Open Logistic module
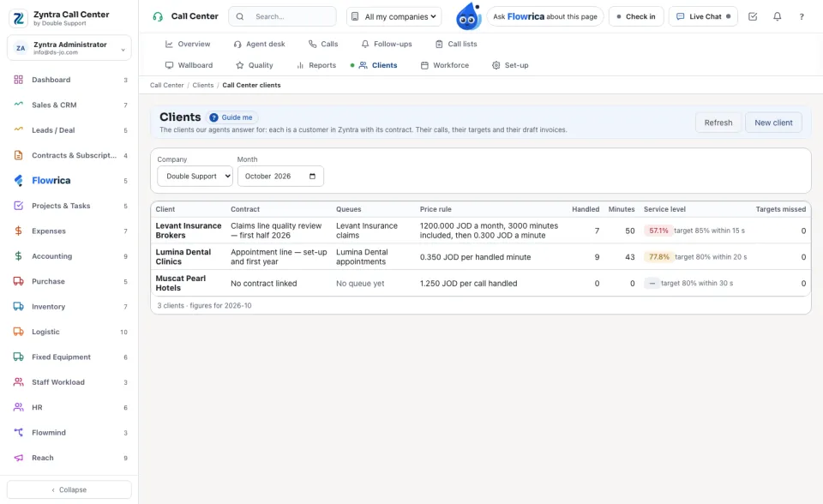The width and height of the screenshot is (823, 504). tap(69, 332)
